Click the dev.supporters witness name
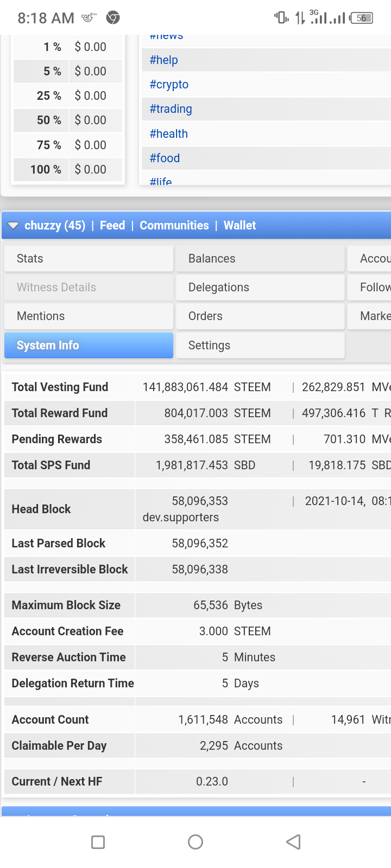Image resolution: width=391 pixels, height=868 pixels. (x=181, y=518)
